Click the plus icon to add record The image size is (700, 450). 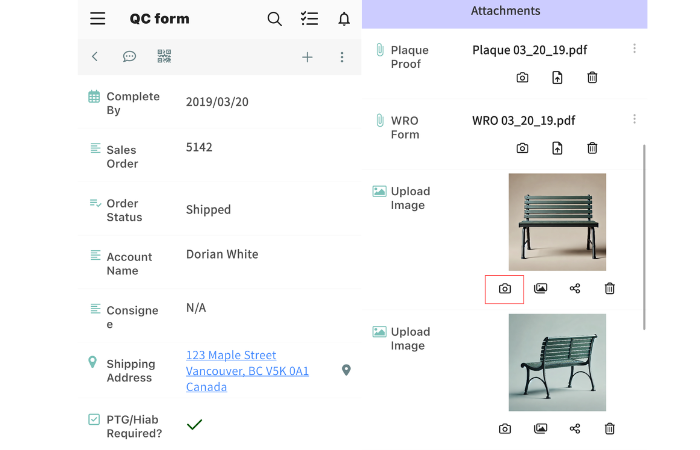click(x=307, y=57)
